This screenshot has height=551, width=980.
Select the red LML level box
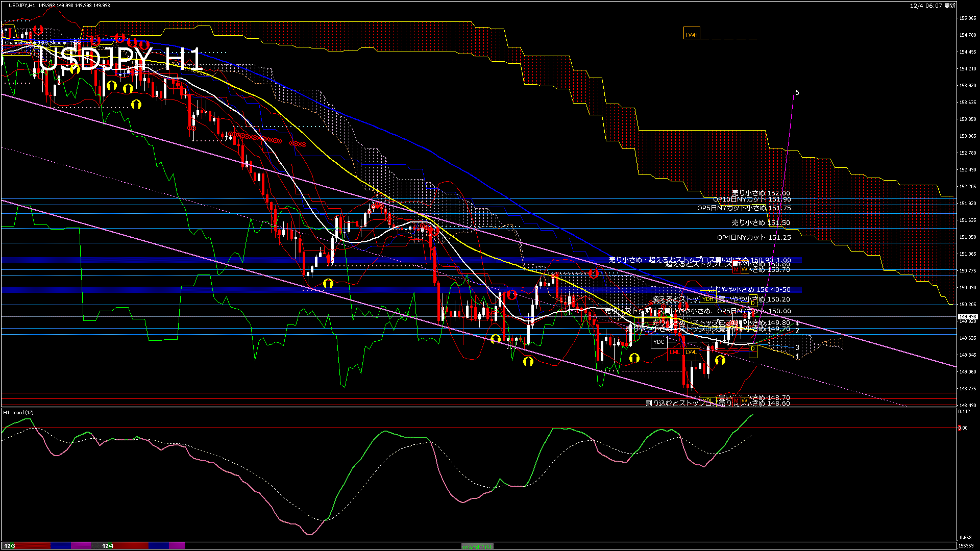(675, 352)
